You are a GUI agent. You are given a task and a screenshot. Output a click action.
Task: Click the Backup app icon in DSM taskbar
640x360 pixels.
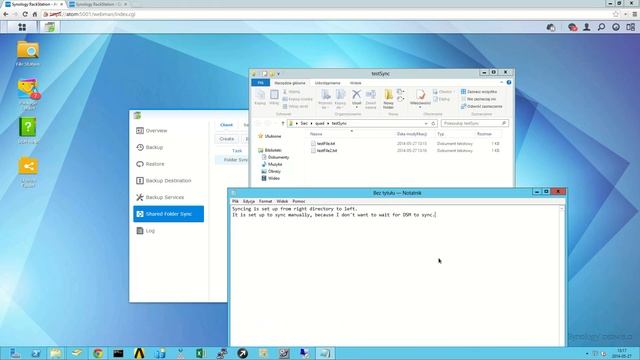[x=50, y=27]
